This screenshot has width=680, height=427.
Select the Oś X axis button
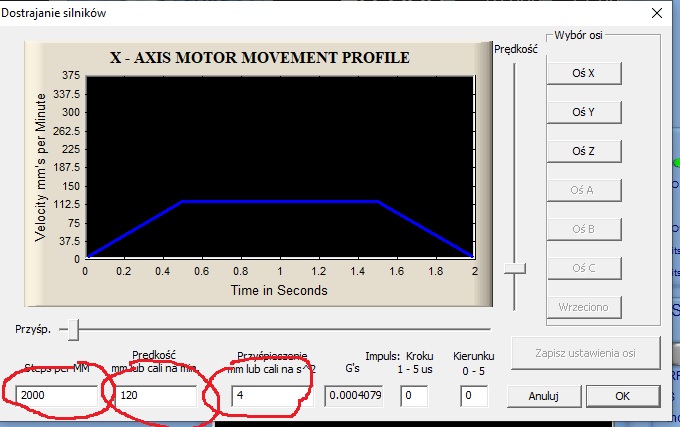[x=584, y=73]
